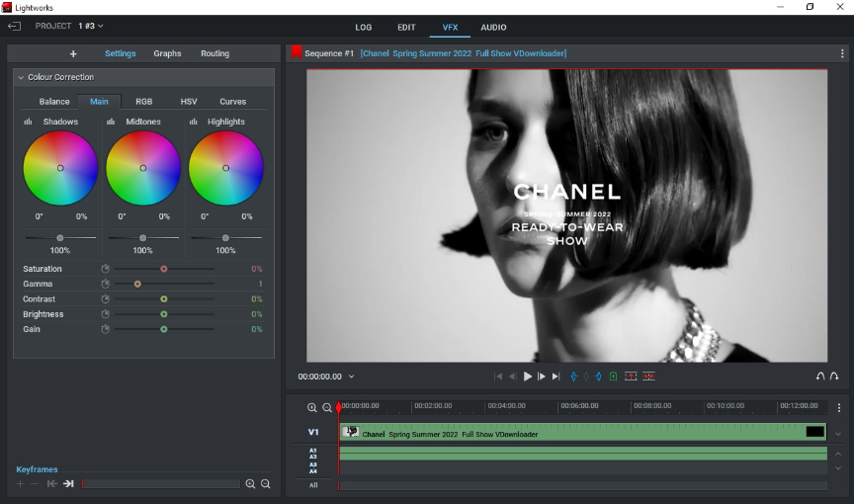Viewport: 854px width, 504px height.
Task: Click the red bookmark icon beside Sequence #1
Action: [297, 52]
